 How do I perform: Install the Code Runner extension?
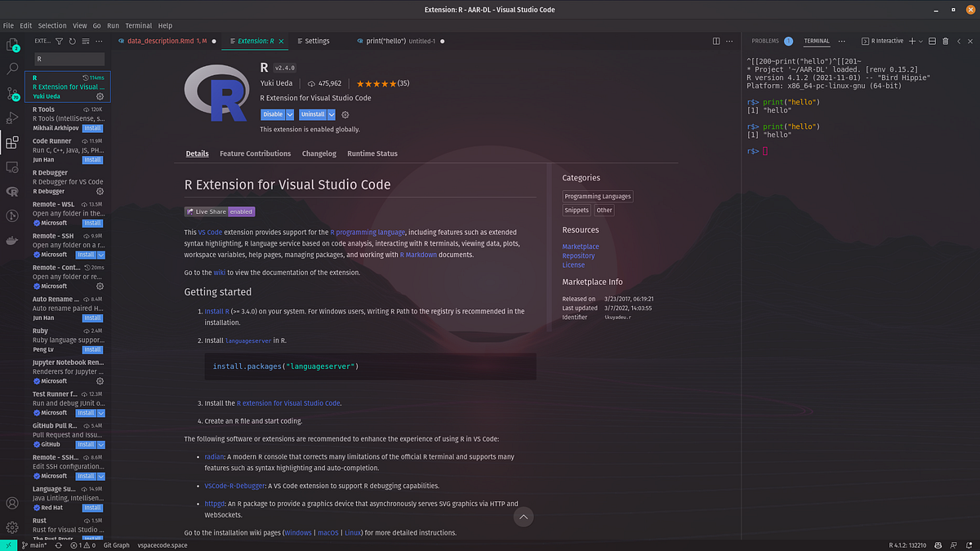[92, 159]
